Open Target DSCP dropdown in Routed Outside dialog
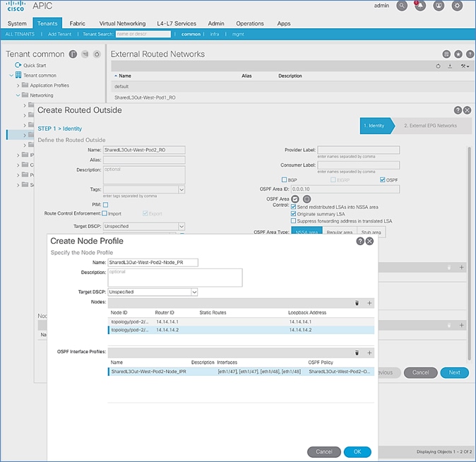This screenshot has width=476, height=462. tap(182, 226)
